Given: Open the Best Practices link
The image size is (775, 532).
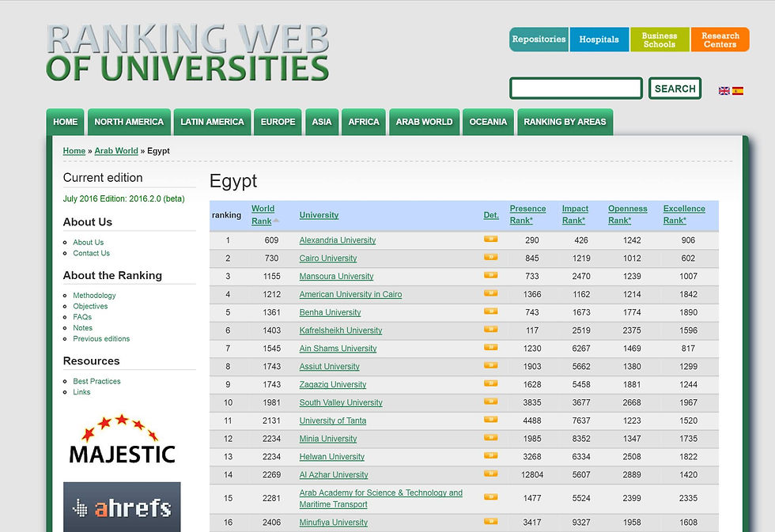Looking at the screenshot, I should coord(96,381).
